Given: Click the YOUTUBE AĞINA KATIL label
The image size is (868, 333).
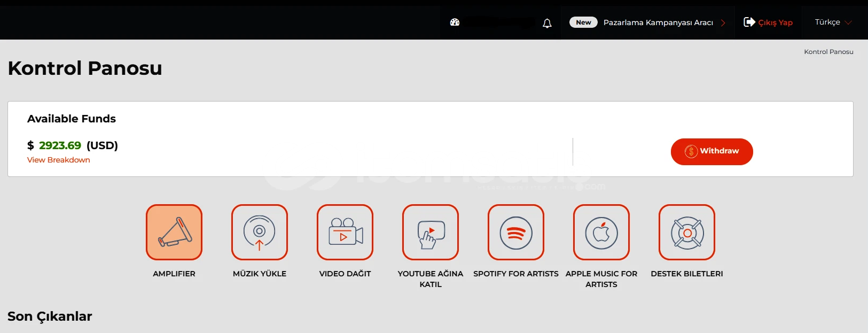Looking at the screenshot, I should pyautogui.click(x=431, y=279).
